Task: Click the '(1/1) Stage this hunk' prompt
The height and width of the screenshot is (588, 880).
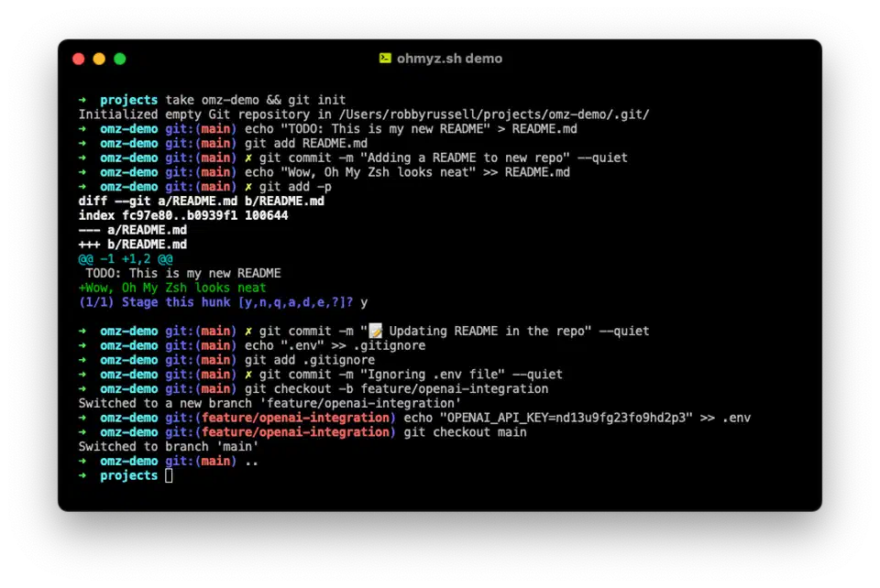Action: click(216, 302)
